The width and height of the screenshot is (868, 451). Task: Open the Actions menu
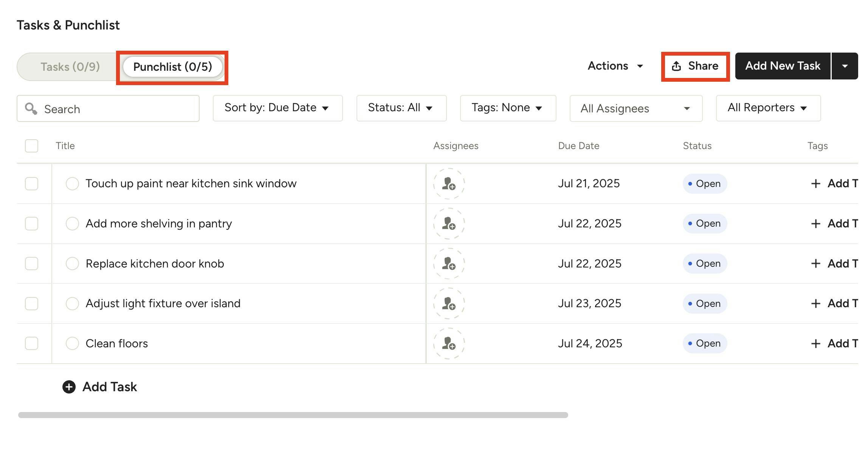(615, 66)
